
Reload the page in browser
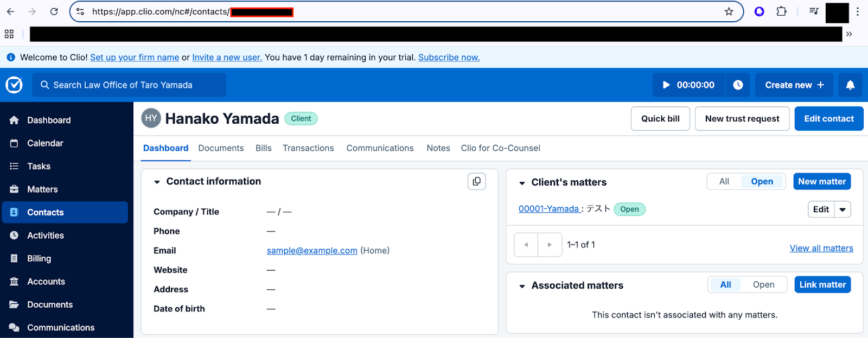(x=54, y=11)
